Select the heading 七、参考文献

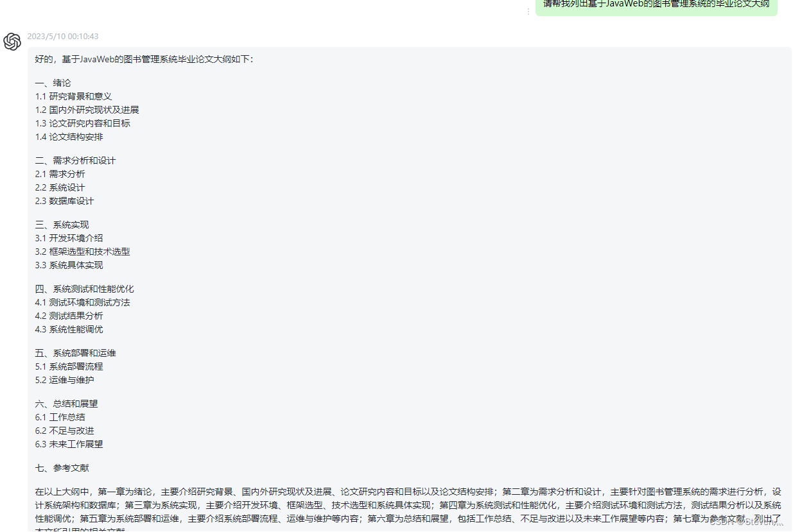click(62, 468)
